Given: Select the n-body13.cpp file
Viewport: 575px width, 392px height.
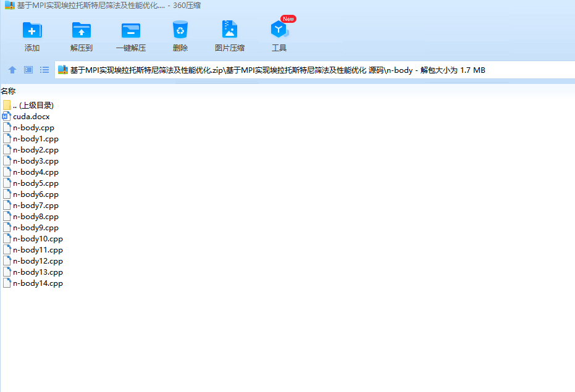Looking at the screenshot, I should click(33, 272).
